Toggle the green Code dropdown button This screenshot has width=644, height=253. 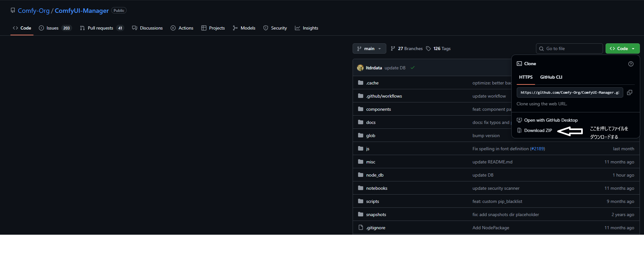(x=623, y=48)
